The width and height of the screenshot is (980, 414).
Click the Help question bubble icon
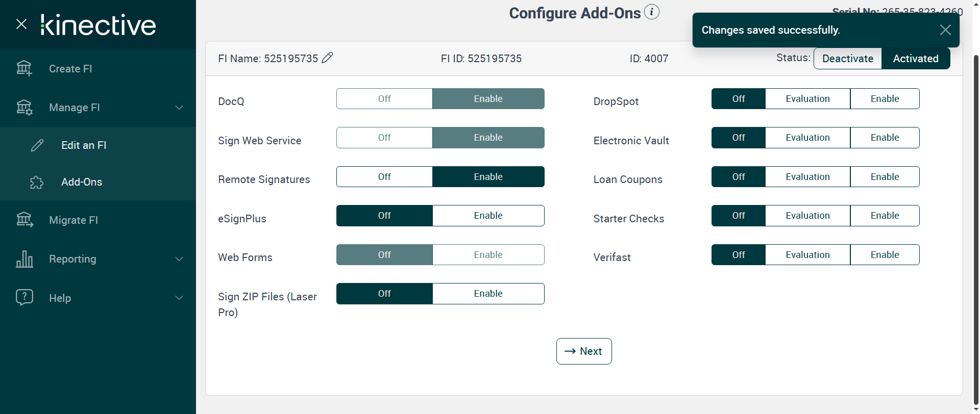click(24, 297)
